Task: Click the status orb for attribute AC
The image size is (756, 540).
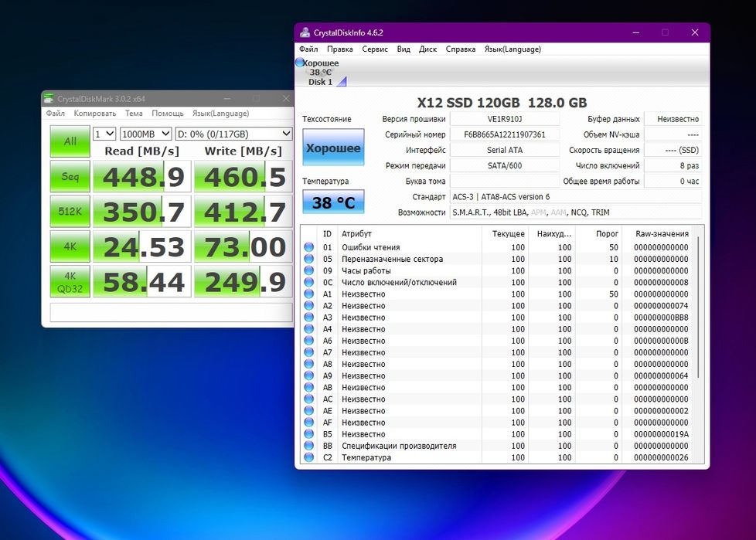Action: [309, 399]
